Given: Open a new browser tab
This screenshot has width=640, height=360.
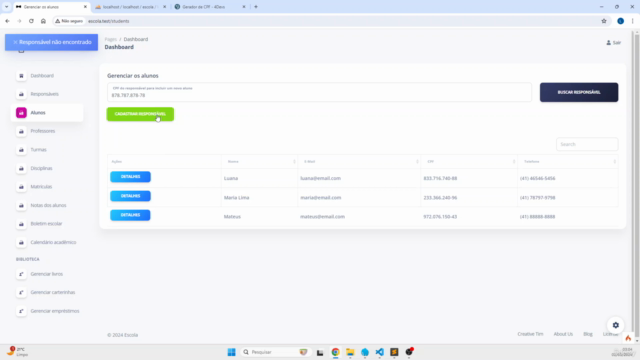Looking at the screenshot, I should coord(256,7).
